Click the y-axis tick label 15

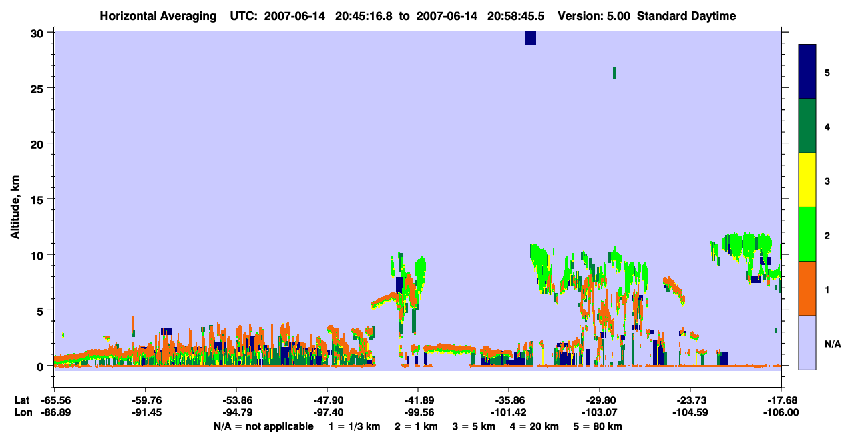click(39, 199)
